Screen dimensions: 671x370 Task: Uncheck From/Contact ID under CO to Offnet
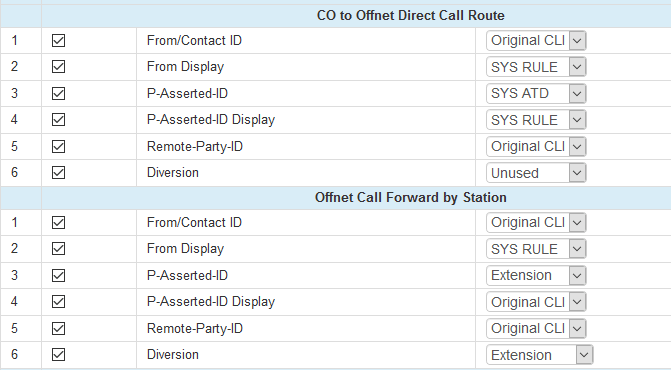click(x=58, y=41)
